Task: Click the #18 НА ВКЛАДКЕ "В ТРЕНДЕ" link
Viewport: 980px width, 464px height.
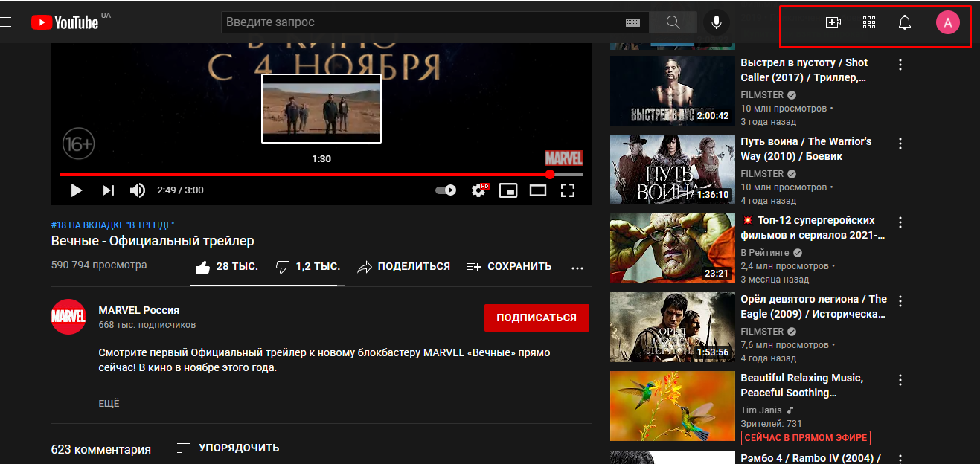Action: (x=112, y=225)
